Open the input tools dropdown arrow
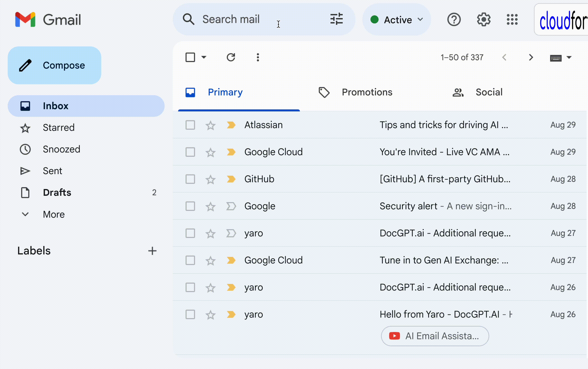Viewport: 588px width, 369px height. click(x=569, y=58)
